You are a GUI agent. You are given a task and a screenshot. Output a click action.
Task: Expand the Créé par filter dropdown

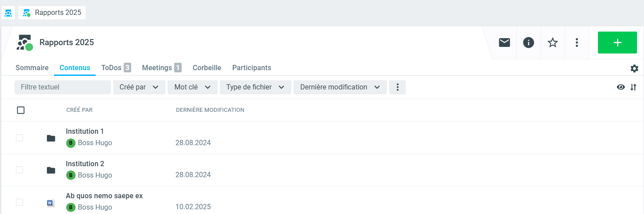[139, 87]
